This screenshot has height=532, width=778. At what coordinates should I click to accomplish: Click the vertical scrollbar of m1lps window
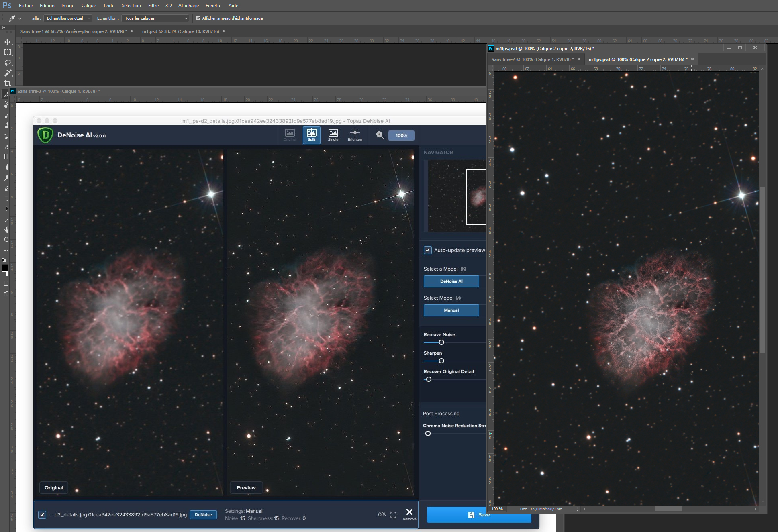[762, 270]
